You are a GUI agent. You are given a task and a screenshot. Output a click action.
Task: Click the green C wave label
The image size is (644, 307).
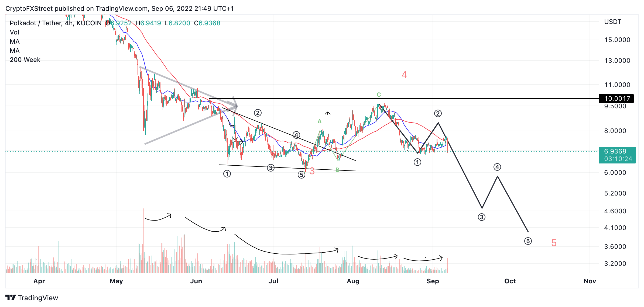coord(379,95)
